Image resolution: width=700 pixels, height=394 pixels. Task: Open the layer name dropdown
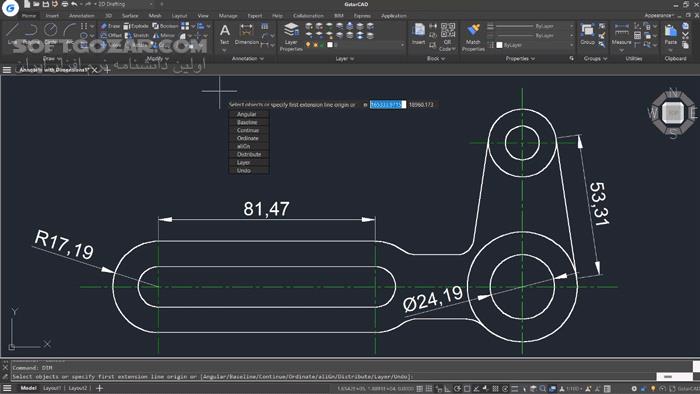coord(367,45)
